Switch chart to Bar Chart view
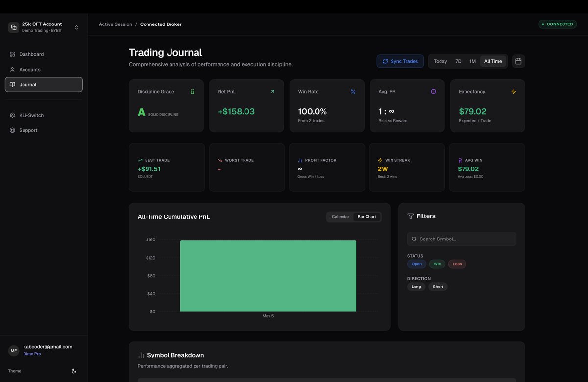The image size is (588, 382). point(367,217)
